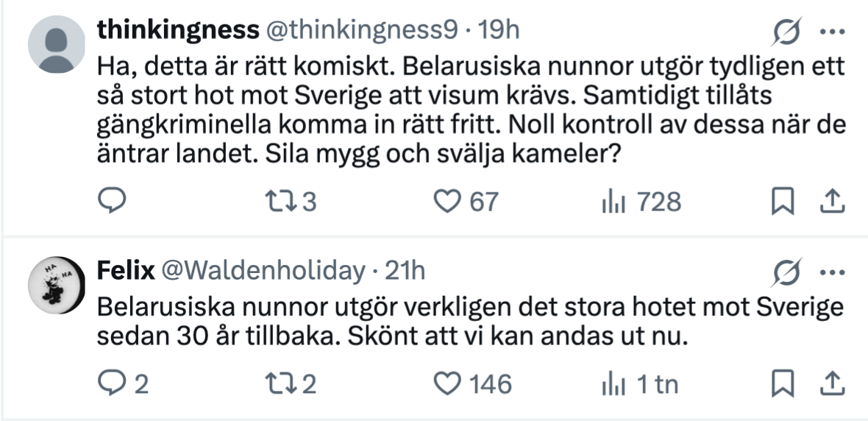The height and width of the screenshot is (421, 868).
Task: Bookmark the thinkingness post
Action: pyautogui.click(x=783, y=201)
